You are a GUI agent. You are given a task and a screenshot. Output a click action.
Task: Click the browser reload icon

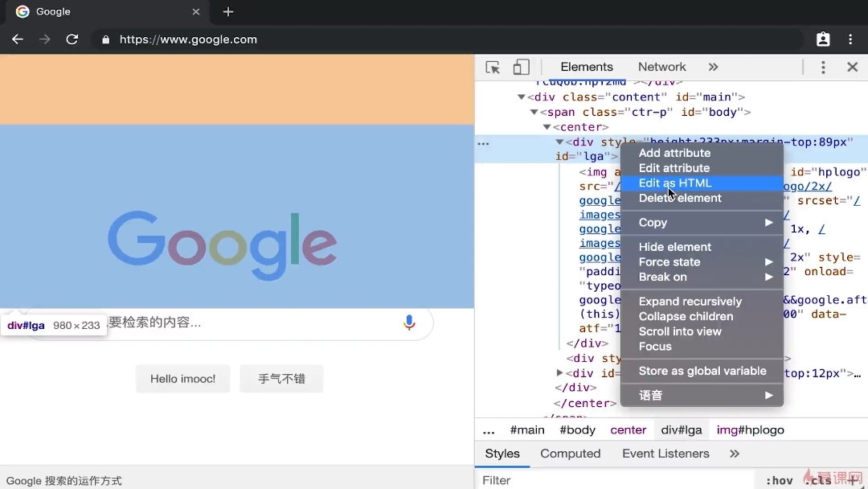point(72,39)
